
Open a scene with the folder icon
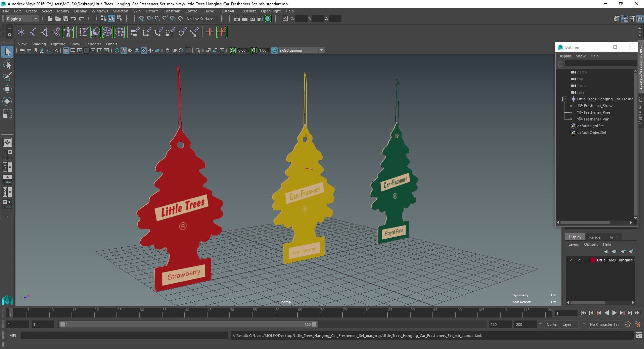click(x=58, y=19)
